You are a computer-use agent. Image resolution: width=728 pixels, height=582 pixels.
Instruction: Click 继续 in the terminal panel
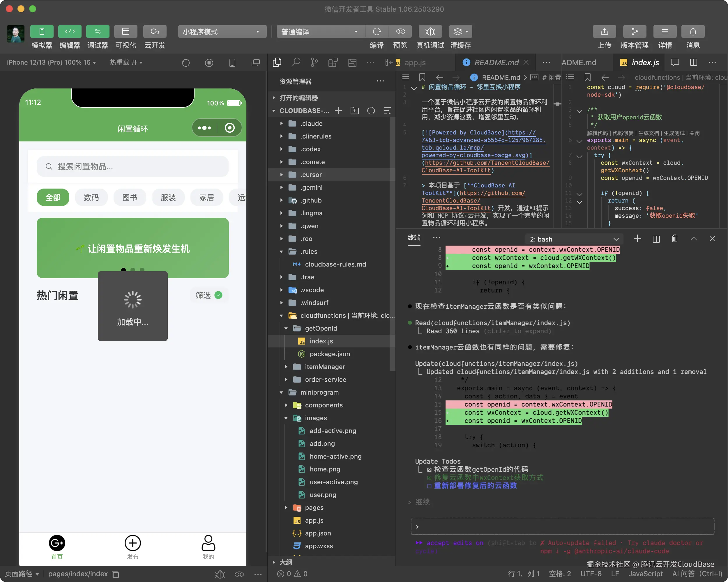(x=423, y=502)
